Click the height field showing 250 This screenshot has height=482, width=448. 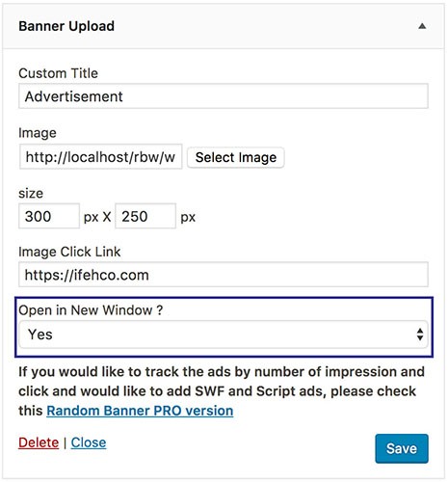click(x=145, y=216)
